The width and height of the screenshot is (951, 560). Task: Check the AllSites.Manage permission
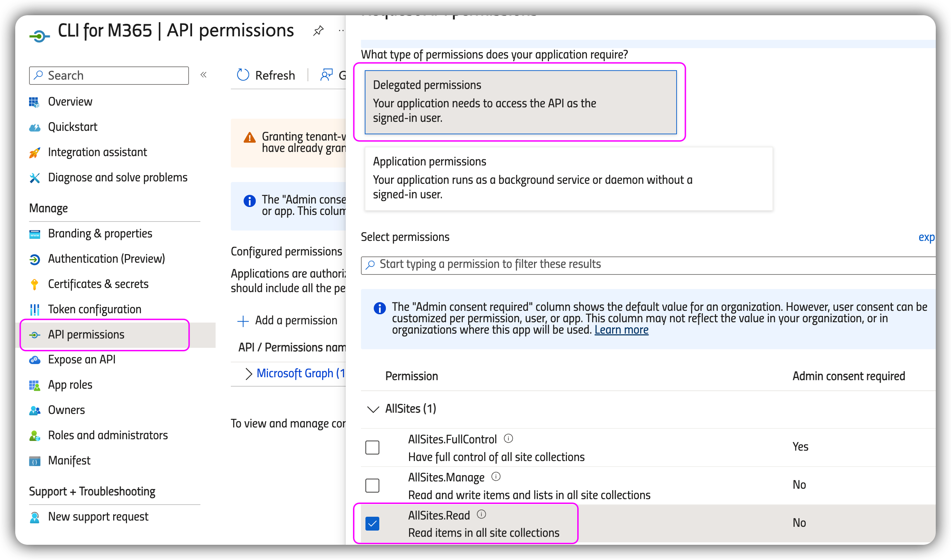pos(372,485)
